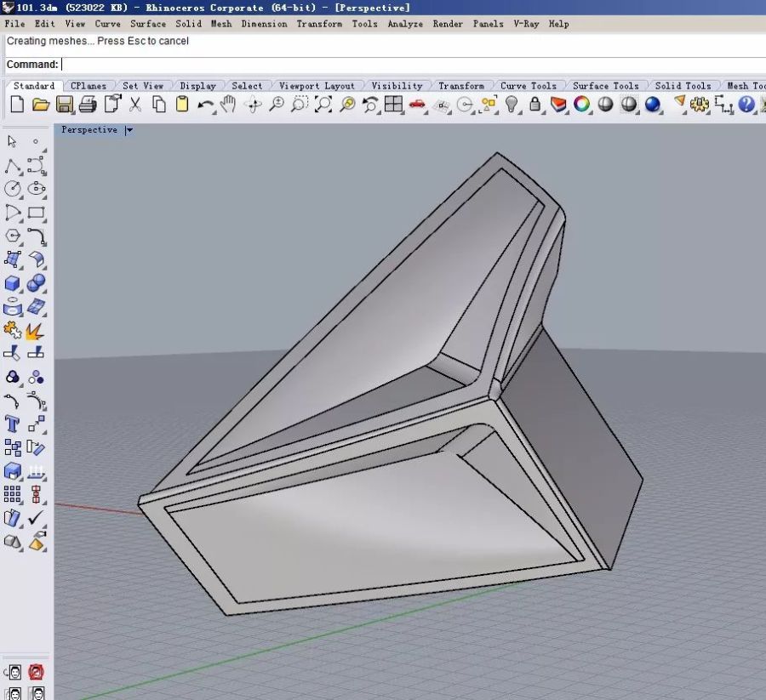This screenshot has height=700, width=766.
Task: Switch to the Viewport Layout tab
Action: coord(317,86)
